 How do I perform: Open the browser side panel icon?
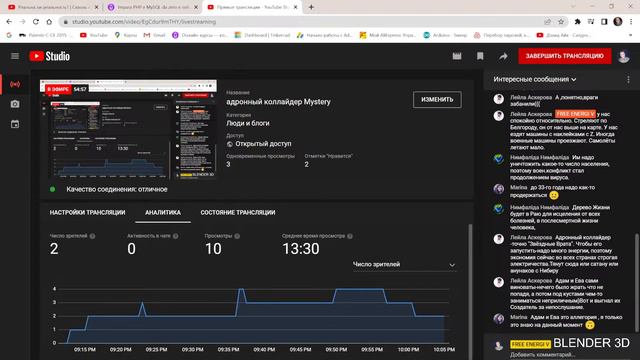click(604, 22)
